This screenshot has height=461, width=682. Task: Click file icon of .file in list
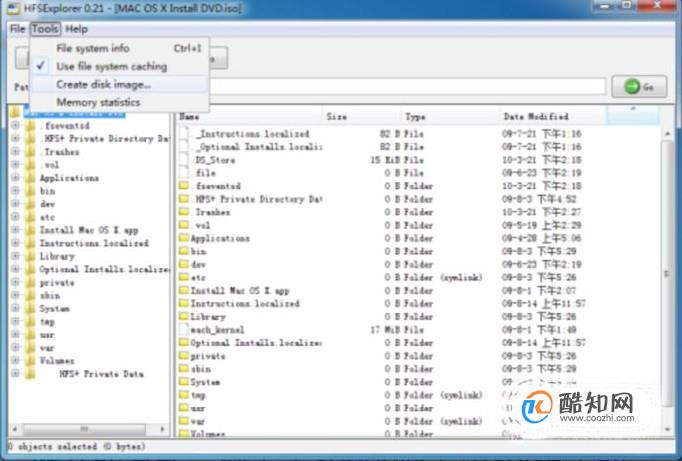tap(184, 173)
